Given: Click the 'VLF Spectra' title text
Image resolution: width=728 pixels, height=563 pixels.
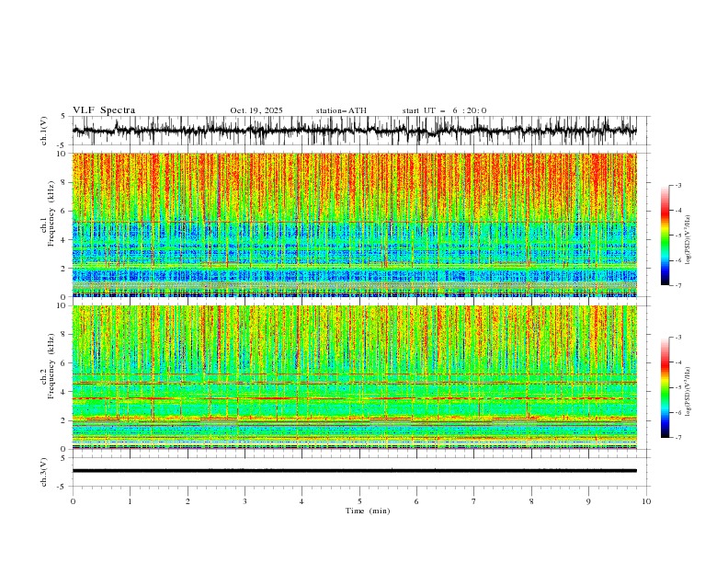Looking at the screenshot, I should [104, 110].
